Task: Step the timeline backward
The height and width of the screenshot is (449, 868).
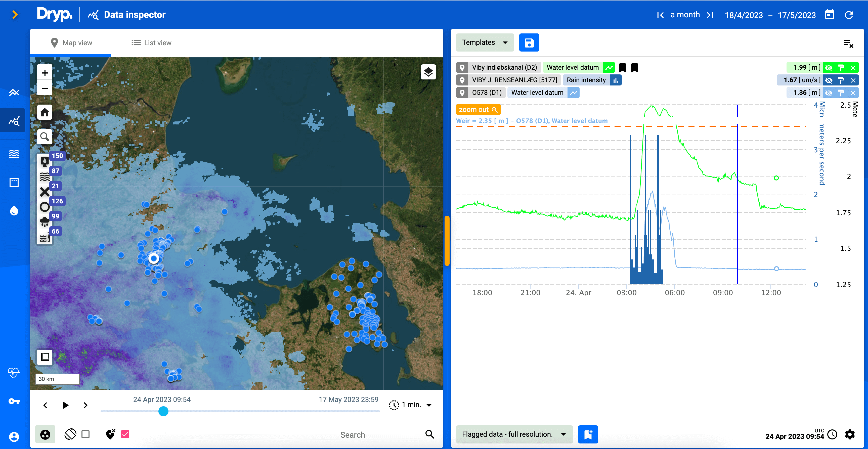Action: click(46, 405)
